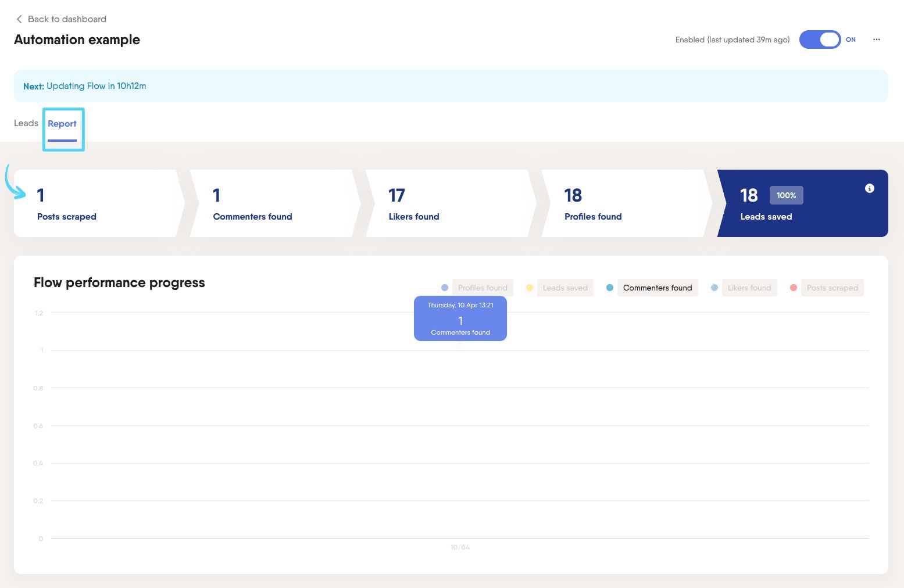Click the ON label beside the switch
Image resolution: width=904 pixels, height=588 pixels.
[851, 40]
